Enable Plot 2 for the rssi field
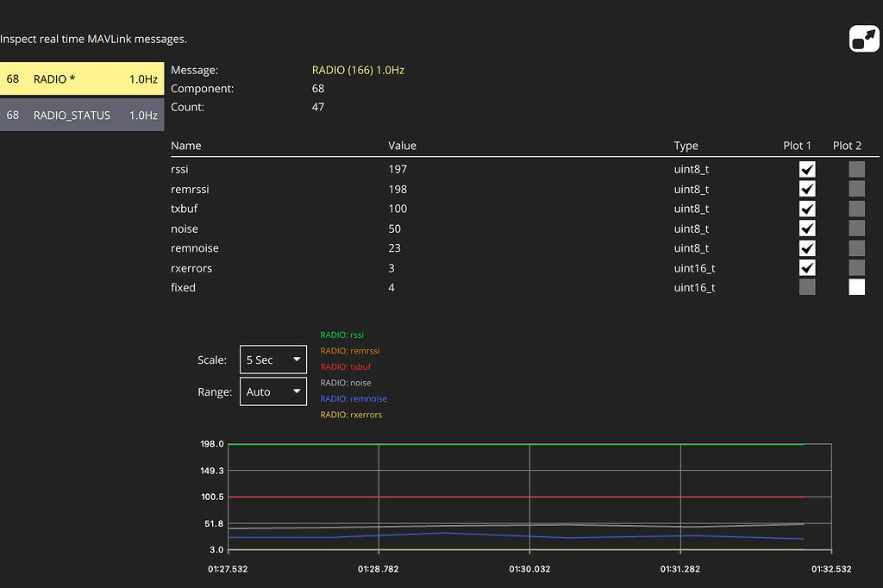 click(856, 169)
